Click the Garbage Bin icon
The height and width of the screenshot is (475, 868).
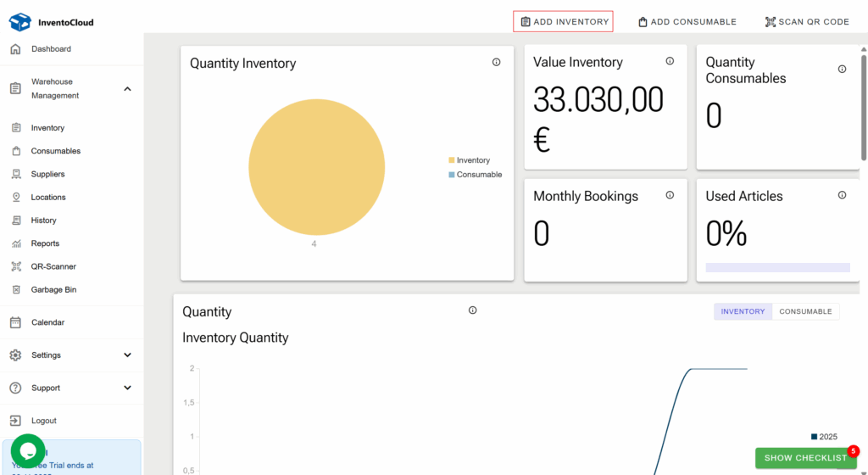point(17,289)
